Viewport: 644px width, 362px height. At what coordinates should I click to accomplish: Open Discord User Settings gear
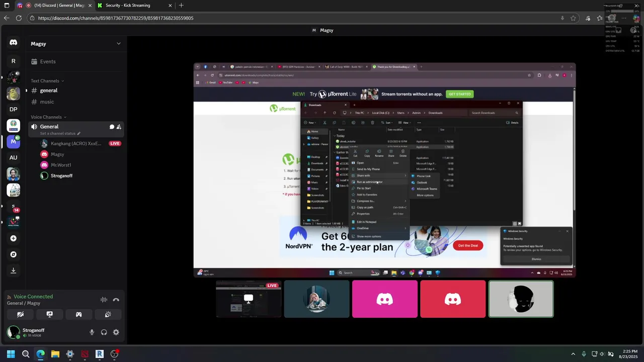tap(116, 332)
